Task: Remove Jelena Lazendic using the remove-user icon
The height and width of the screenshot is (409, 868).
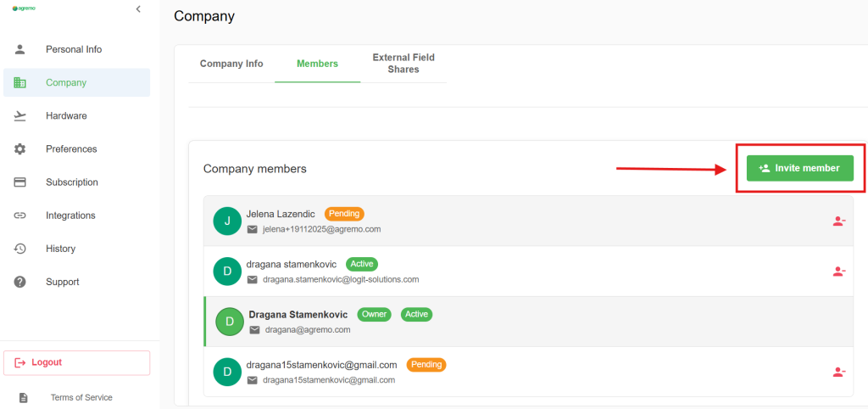Action: (x=838, y=221)
